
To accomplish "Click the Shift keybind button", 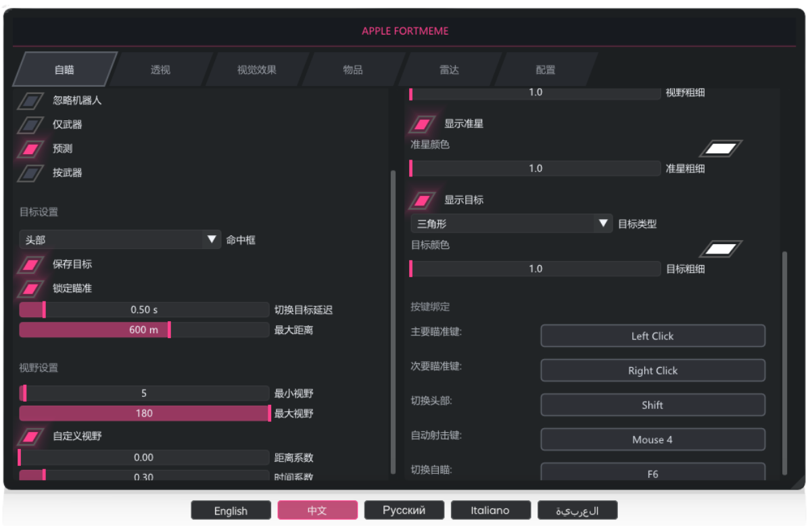I will point(652,405).
